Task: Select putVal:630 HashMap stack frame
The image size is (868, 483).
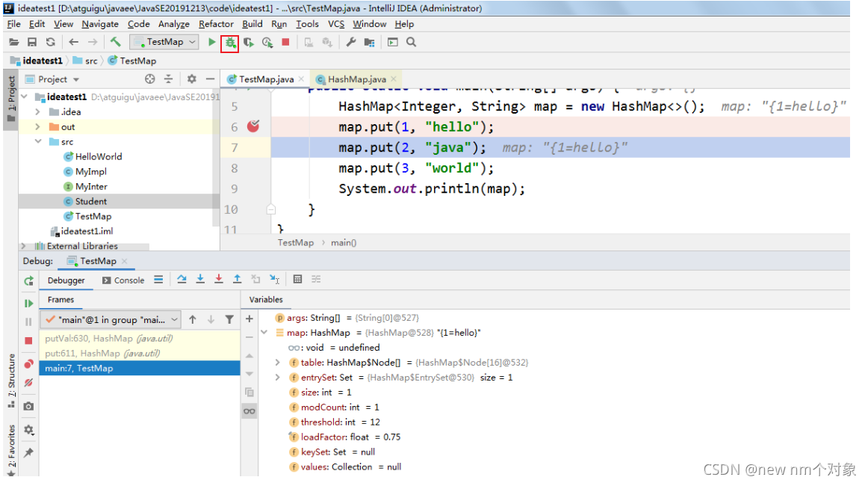Action: tap(140, 339)
